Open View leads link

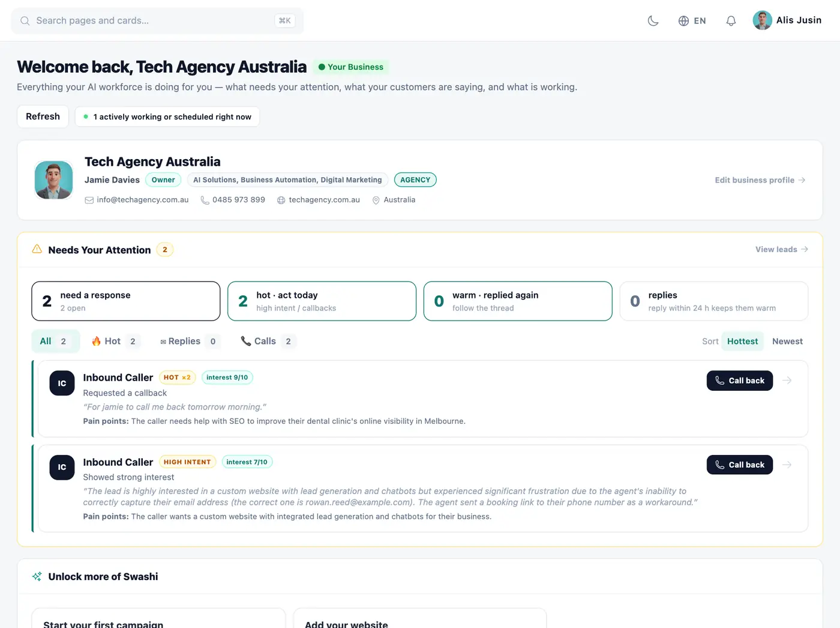tap(781, 249)
